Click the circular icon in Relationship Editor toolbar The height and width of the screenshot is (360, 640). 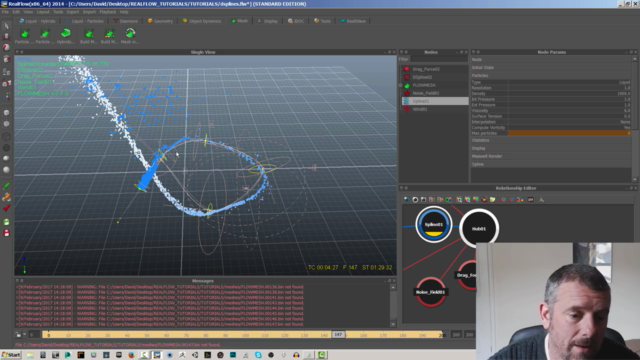click(x=415, y=200)
